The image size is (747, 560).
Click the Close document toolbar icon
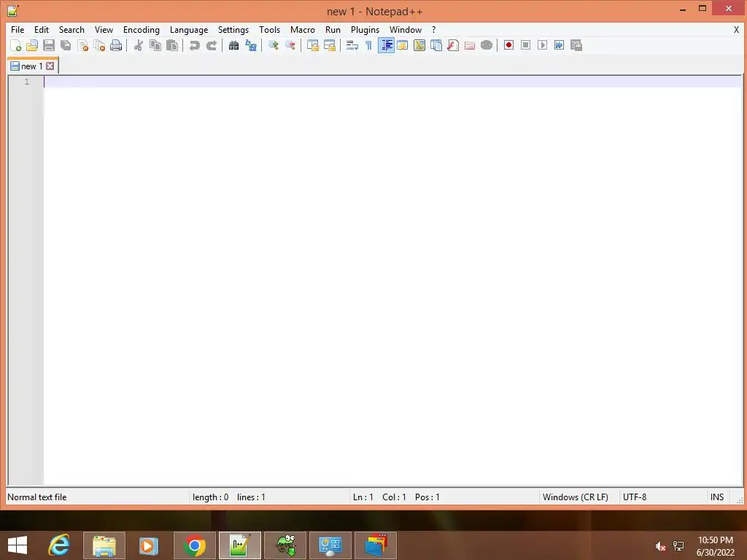(83, 45)
